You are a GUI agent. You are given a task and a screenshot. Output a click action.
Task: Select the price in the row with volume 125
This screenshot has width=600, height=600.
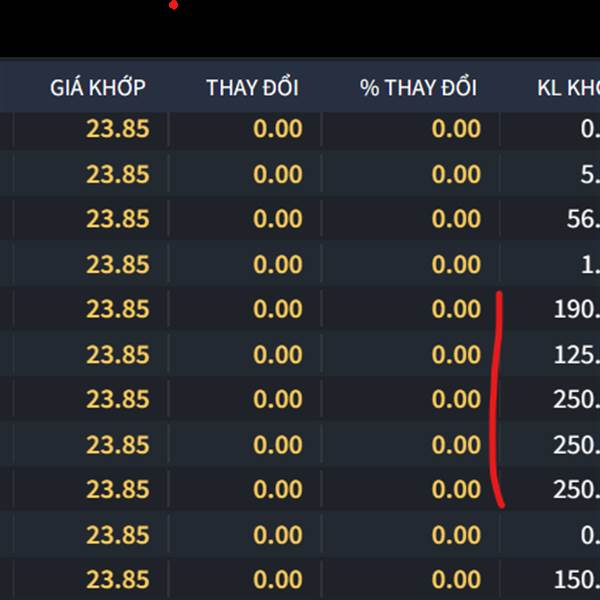(x=117, y=354)
